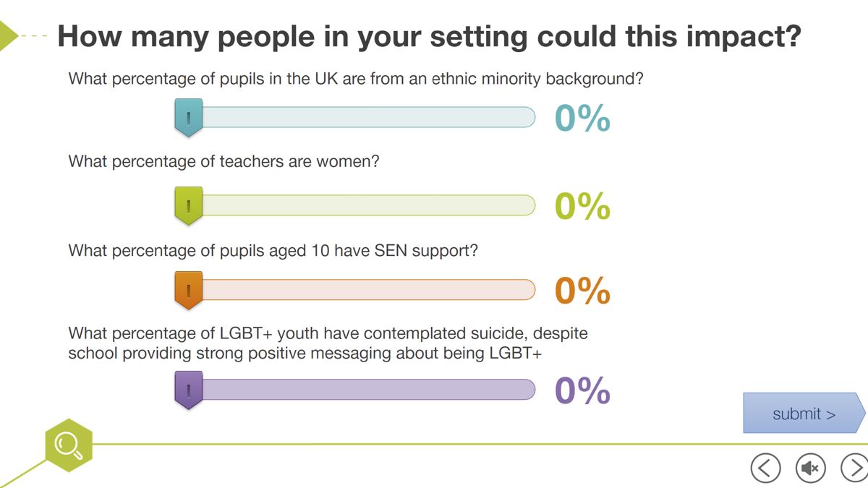Click the "How many people" slide heading
The height and width of the screenshot is (488, 868).
click(x=429, y=36)
